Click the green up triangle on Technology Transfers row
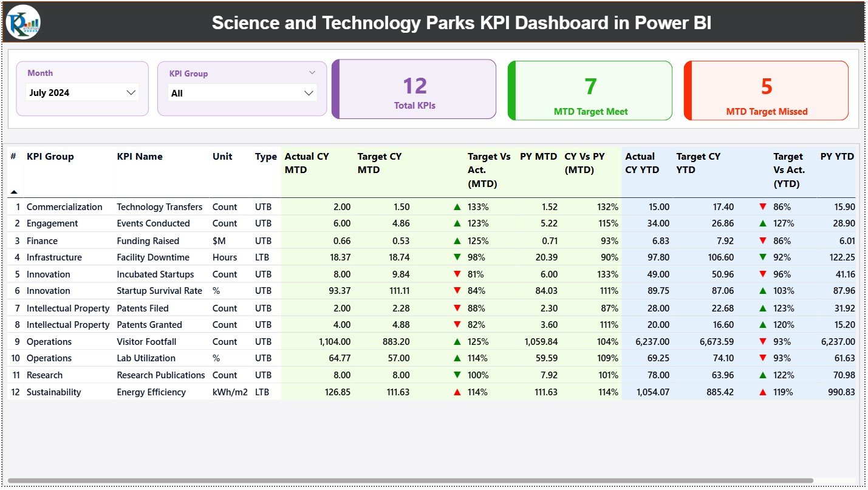 click(457, 206)
